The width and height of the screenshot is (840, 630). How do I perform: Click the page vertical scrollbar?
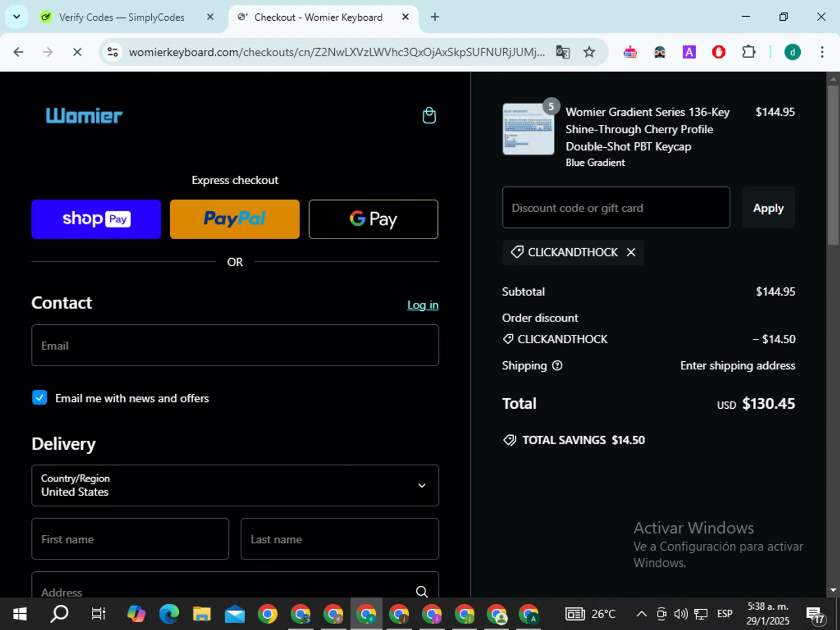point(833,165)
